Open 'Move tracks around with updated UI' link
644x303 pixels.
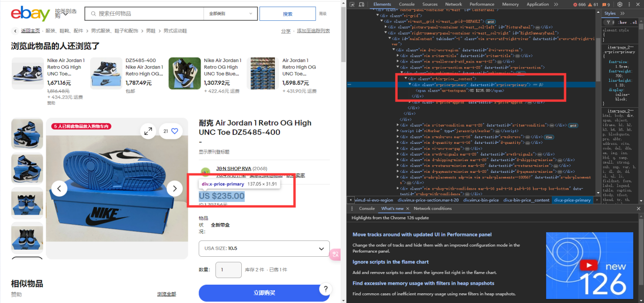point(422,235)
